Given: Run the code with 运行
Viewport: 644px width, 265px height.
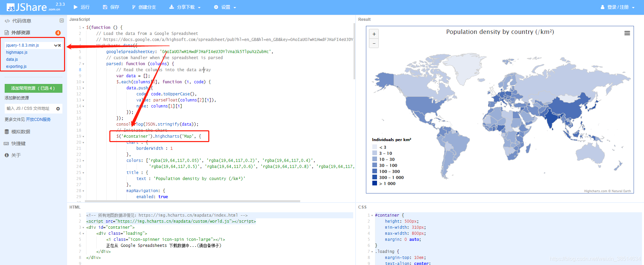Looking at the screenshot, I should point(82,7).
